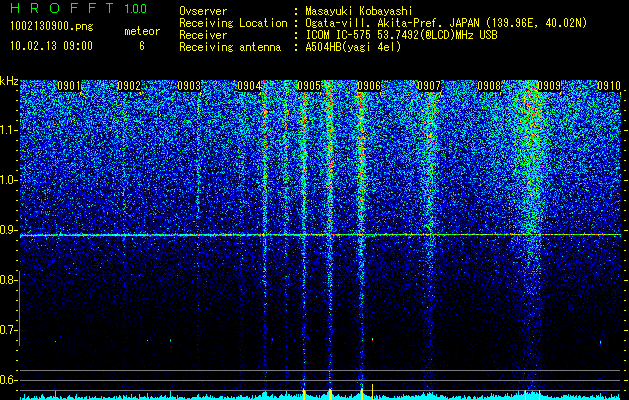Click the 0.8 frequency axis label
This screenshot has height=400, width=629.
7,280
